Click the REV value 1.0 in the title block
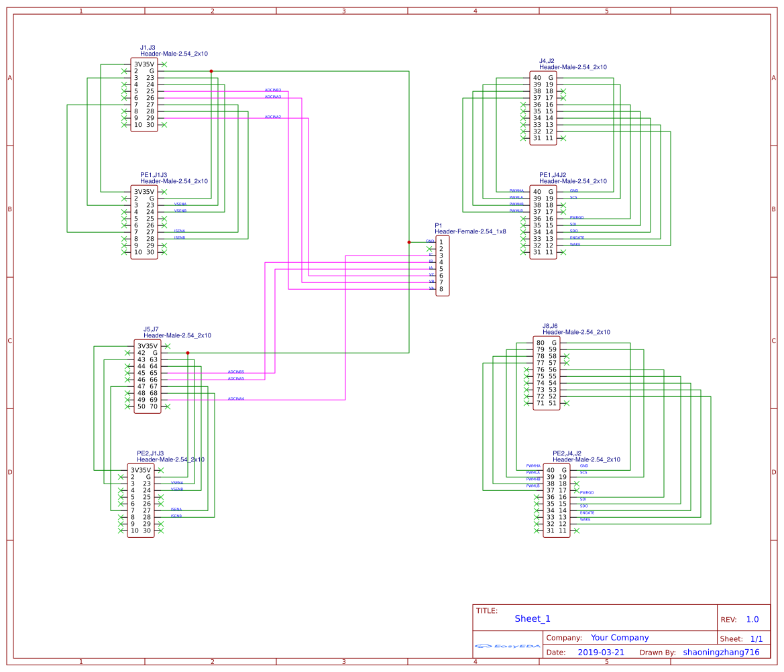The image size is (784, 672). pyautogui.click(x=752, y=618)
